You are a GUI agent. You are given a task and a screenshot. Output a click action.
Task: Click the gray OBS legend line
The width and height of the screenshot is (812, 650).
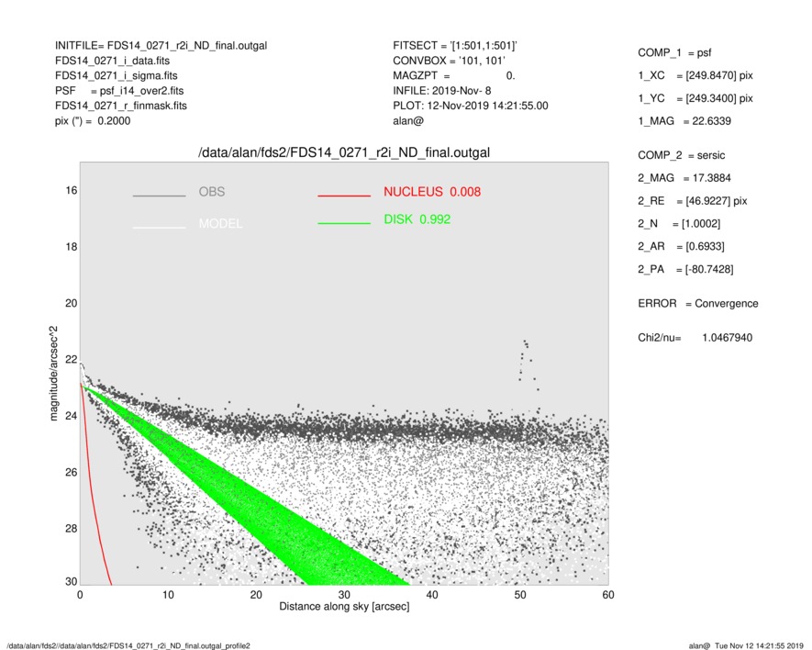[159, 196]
